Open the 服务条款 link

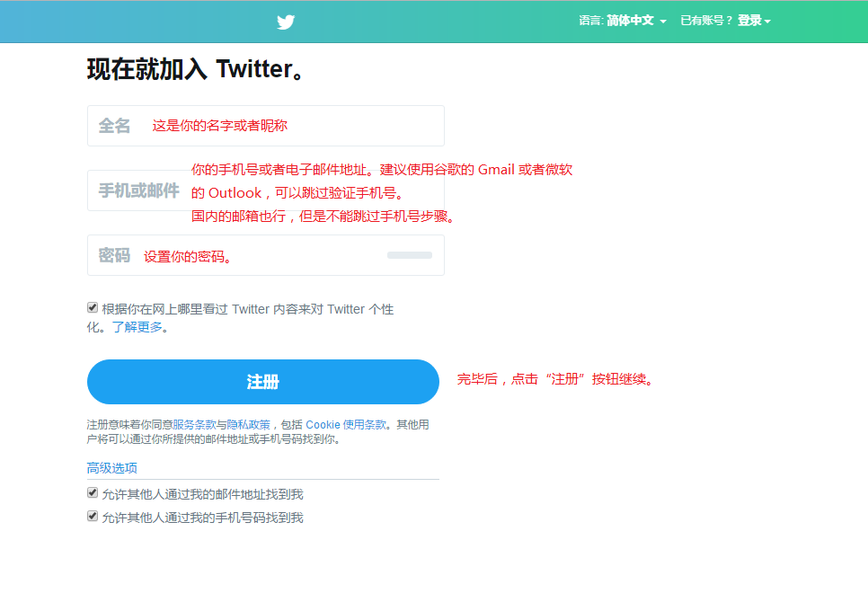194,425
